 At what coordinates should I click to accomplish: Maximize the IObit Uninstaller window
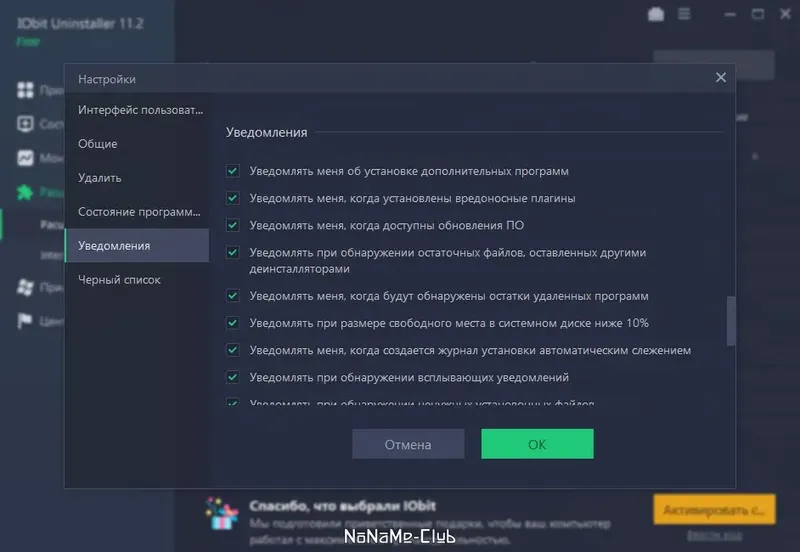tap(758, 14)
